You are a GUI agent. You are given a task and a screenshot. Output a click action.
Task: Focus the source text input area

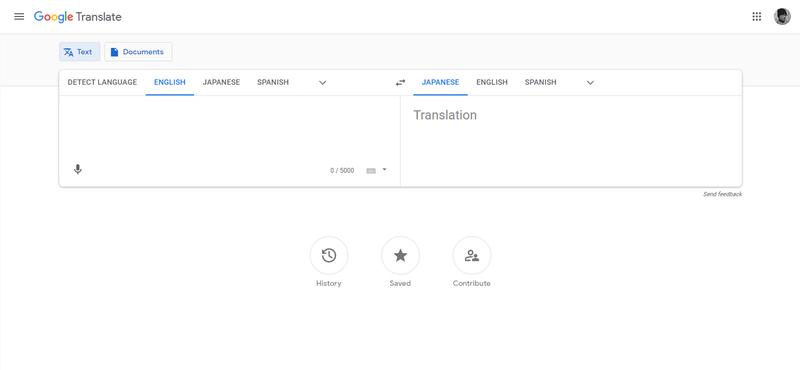click(x=230, y=130)
